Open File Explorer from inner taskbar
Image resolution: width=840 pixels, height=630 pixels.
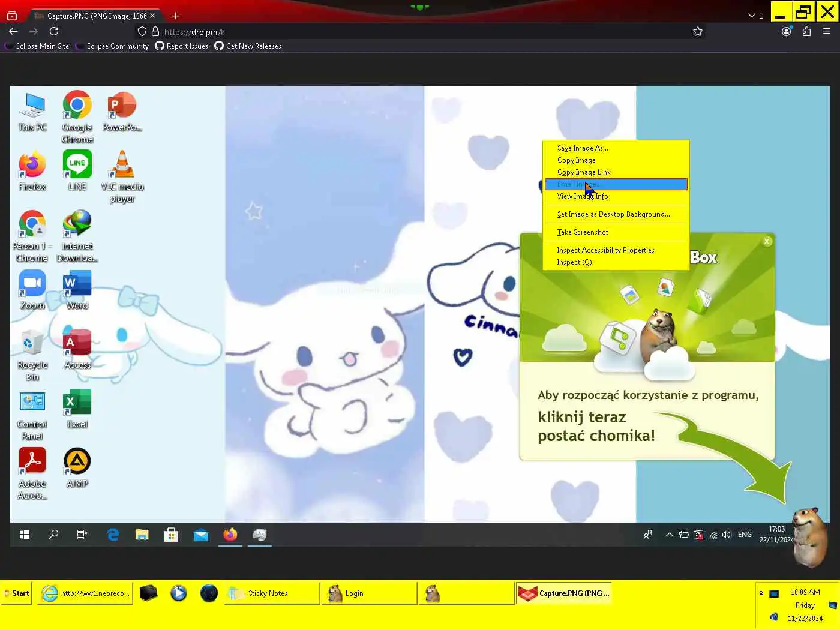pyautogui.click(x=142, y=535)
